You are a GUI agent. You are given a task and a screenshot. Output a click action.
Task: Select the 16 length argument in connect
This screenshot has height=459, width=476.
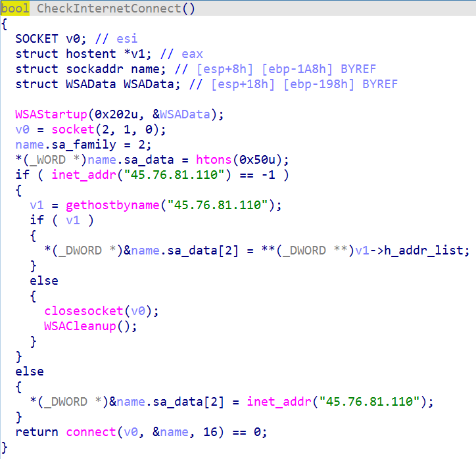(210, 432)
